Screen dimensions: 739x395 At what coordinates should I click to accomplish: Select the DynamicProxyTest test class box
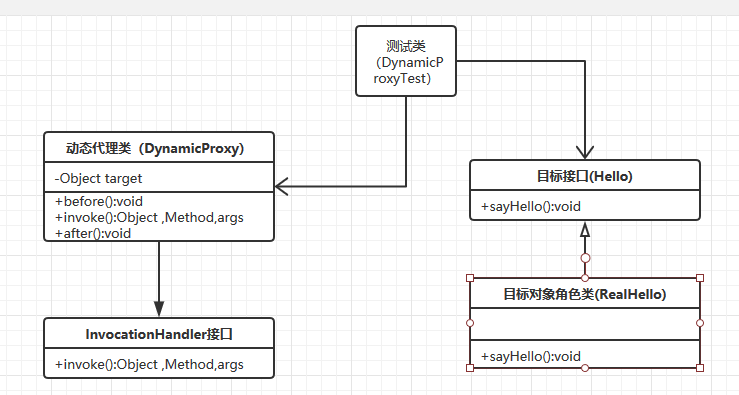[406, 61]
